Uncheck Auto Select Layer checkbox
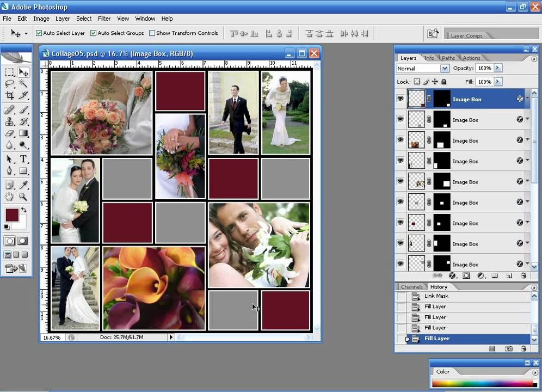542x392 pixels. click(39, 33)
